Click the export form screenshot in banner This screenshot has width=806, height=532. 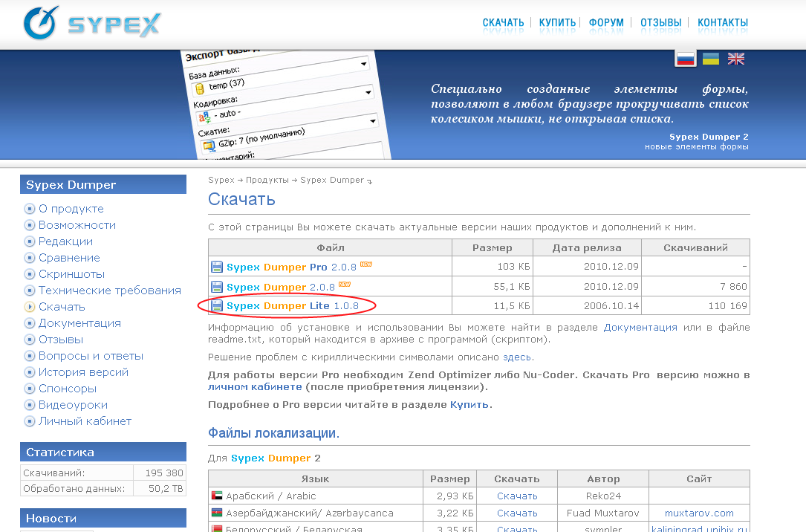[x=285, y=105]
